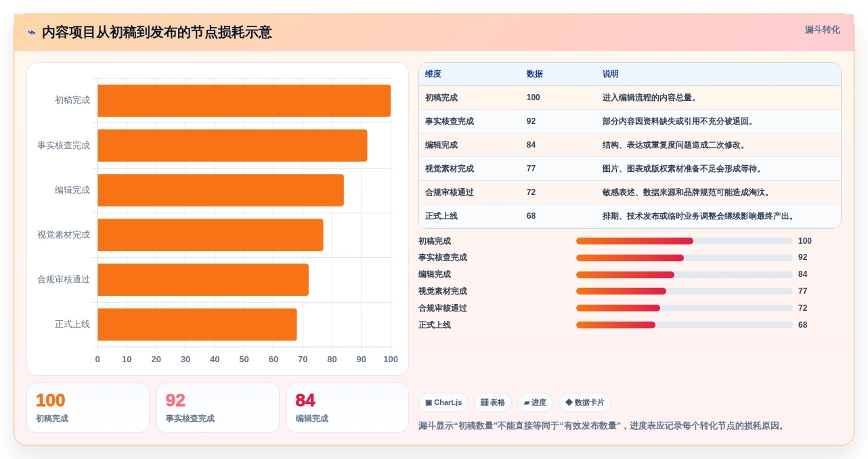Click the 视觉素材完成 bar in the chart
Viewport: 868px width, 459px height.
(211, 235)
